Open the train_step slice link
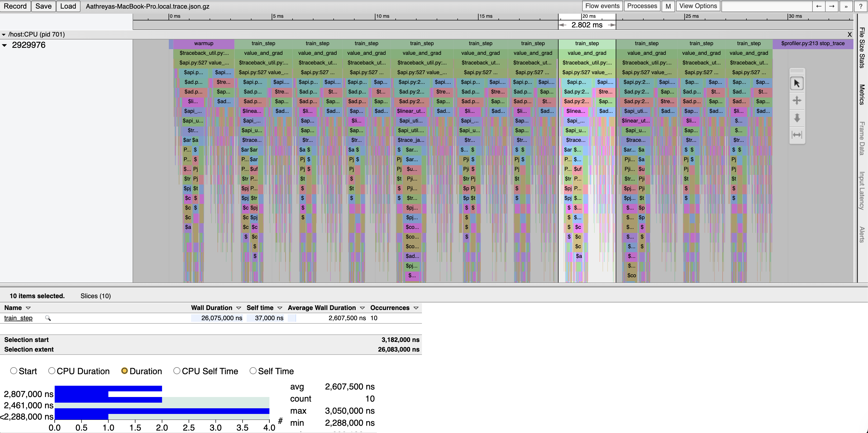The width and height of the screenshot is (868, 433). [18, 318]
